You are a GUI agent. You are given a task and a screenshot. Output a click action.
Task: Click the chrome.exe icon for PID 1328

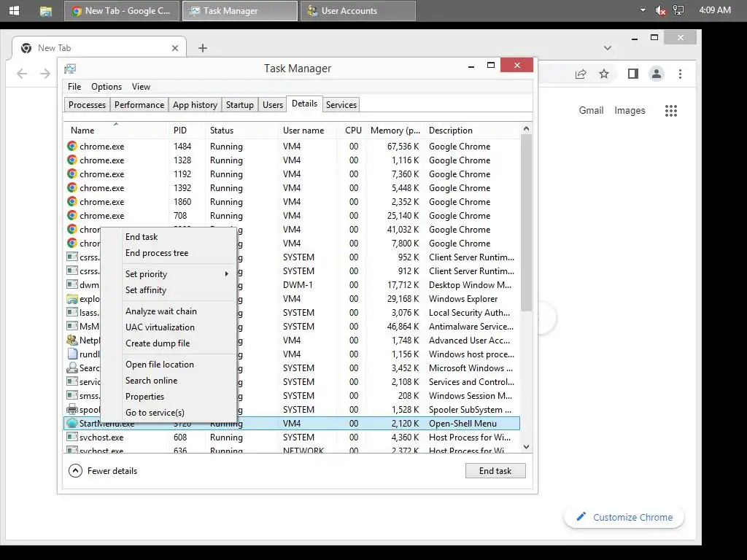click(x=72, y=160)
